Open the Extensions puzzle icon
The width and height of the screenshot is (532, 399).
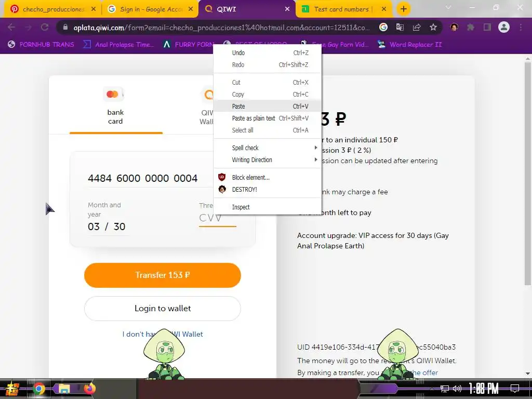pos(471,27)
